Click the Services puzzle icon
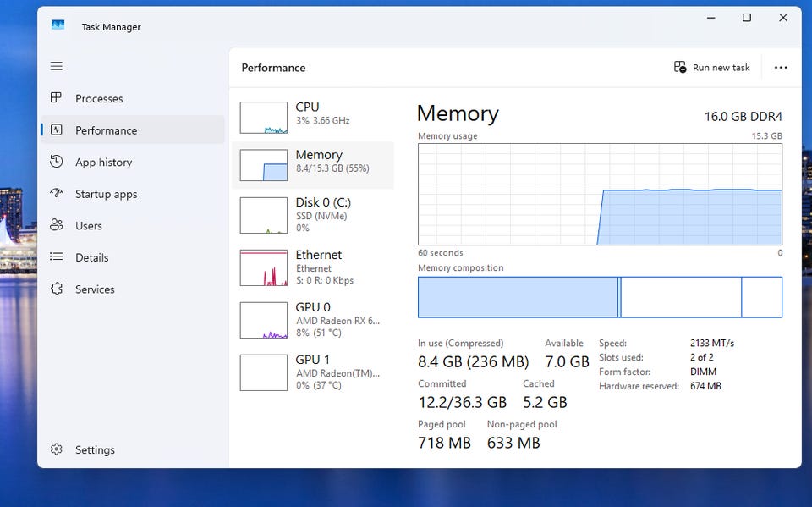This screenshot has height=507, width=812. pyautogui.click(x=57, y=289)
